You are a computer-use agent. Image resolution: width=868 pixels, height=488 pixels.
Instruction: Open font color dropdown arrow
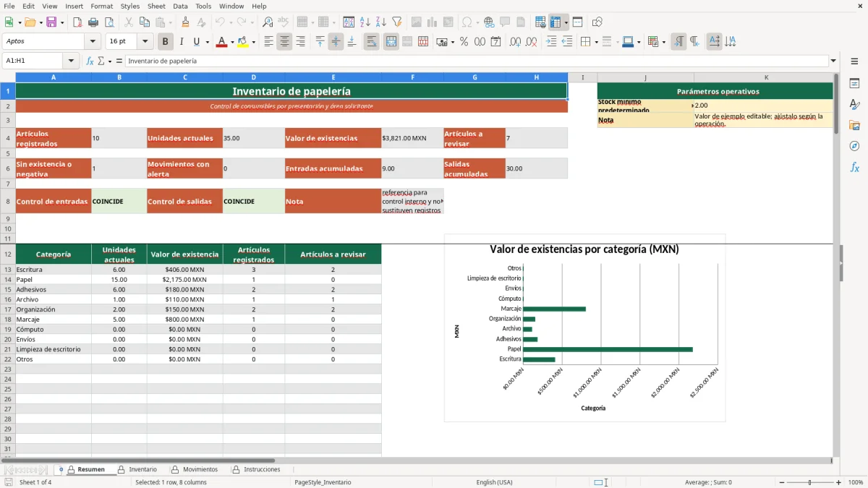pyautogui.click(x=233, y=42)
